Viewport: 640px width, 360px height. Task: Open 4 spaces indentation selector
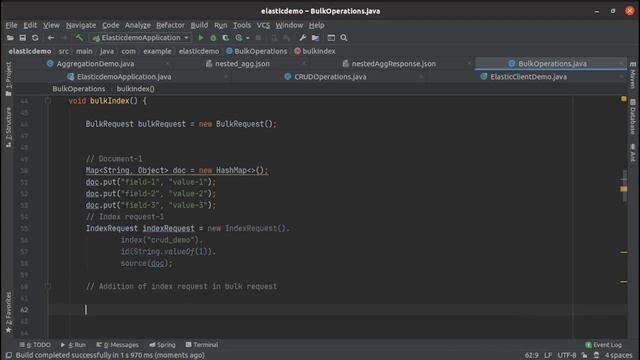point(618,355)
